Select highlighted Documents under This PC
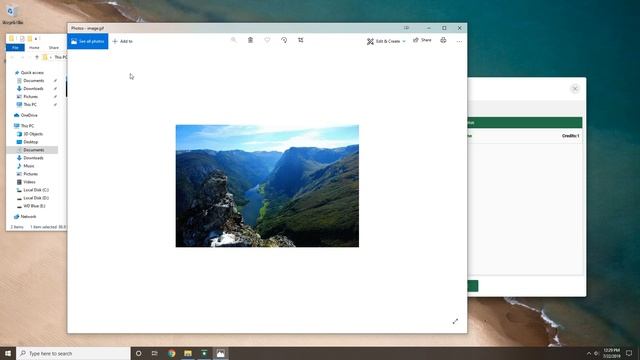This screenshot has height=360, width=640. (x=33, y=150)
